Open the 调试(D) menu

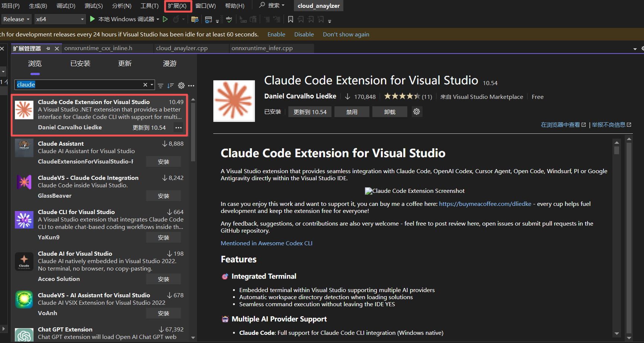pyautogui.click(x=66, y=6)
